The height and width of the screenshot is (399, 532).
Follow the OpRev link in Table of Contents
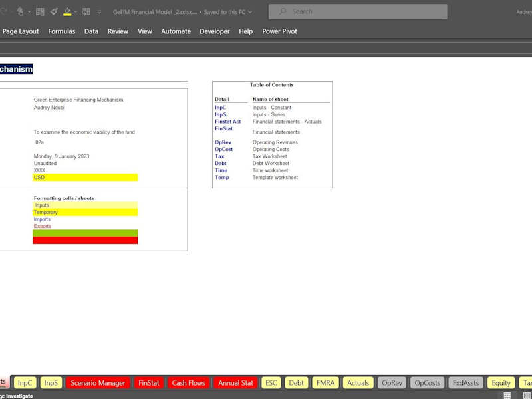tap(223, 142)
